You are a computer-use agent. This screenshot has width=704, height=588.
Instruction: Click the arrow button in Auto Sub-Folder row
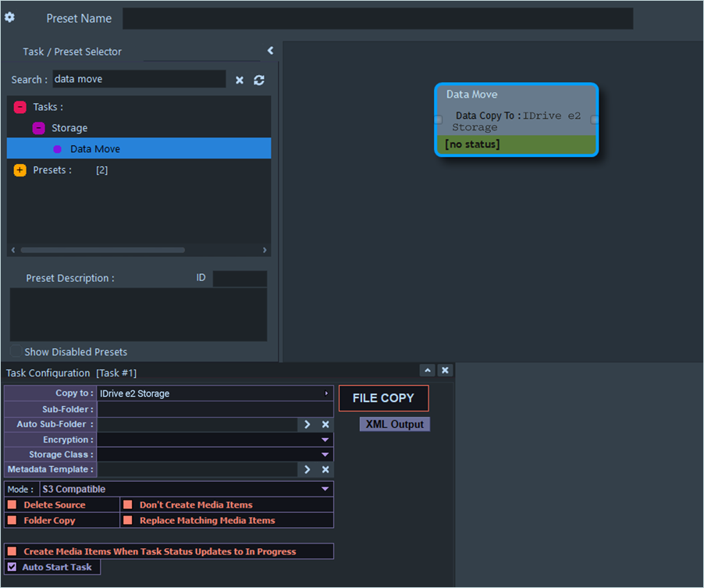[x=307, y=424]
